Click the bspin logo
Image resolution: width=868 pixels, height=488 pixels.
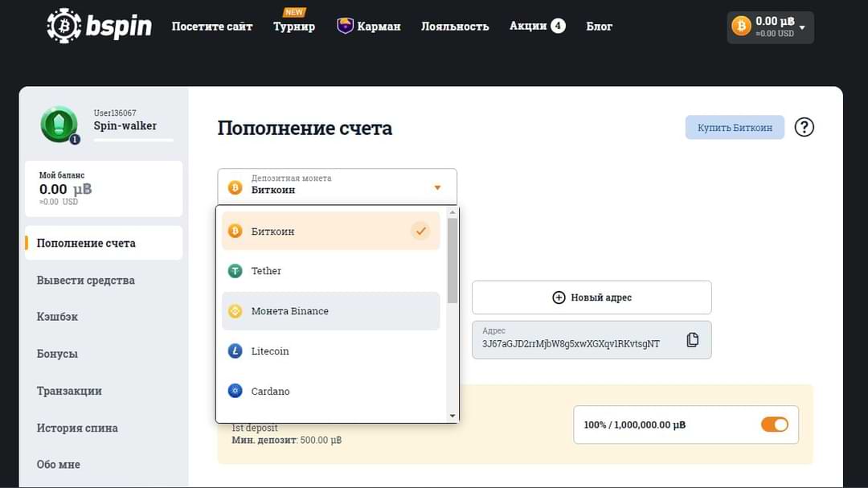[99, 26]
